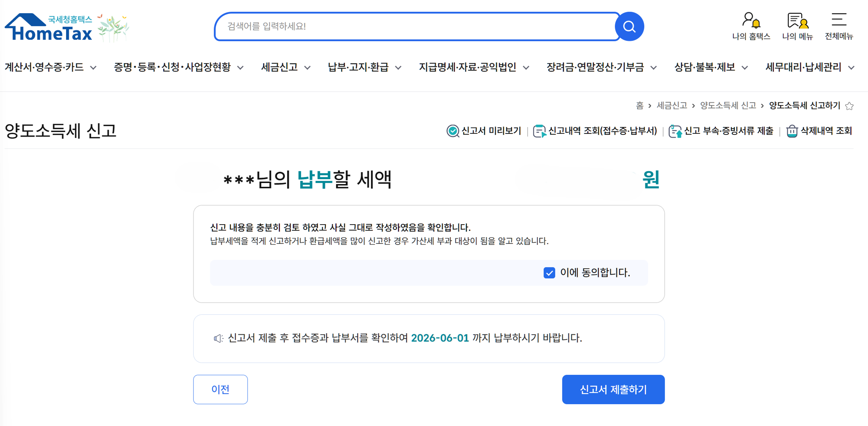The height and width of the screenshot is (426, 868).
Task: Focus the 검색어를 입력하세요 search field
Action: click(417, 26)
